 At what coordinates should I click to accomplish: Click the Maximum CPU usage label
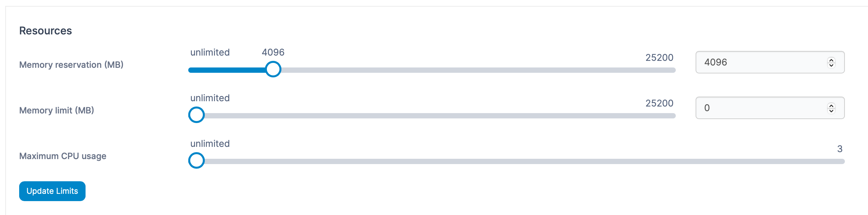(63, 156)
